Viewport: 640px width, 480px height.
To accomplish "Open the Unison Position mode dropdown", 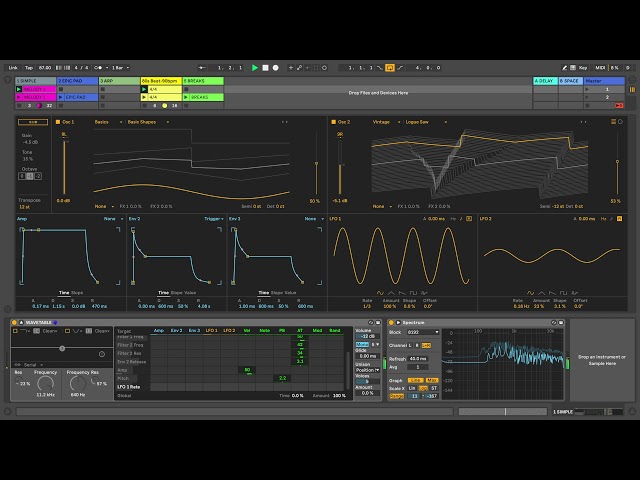I will tap(367, 370).
